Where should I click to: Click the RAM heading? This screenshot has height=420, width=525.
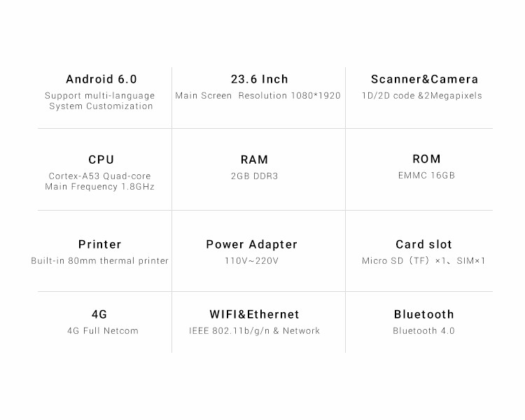[255, 160]
